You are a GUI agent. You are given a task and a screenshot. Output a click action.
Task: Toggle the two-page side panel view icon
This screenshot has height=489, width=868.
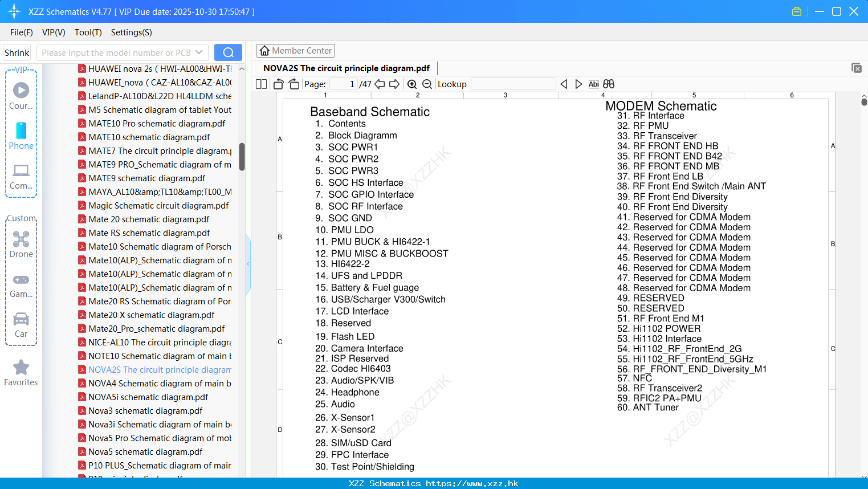[261, 84]
